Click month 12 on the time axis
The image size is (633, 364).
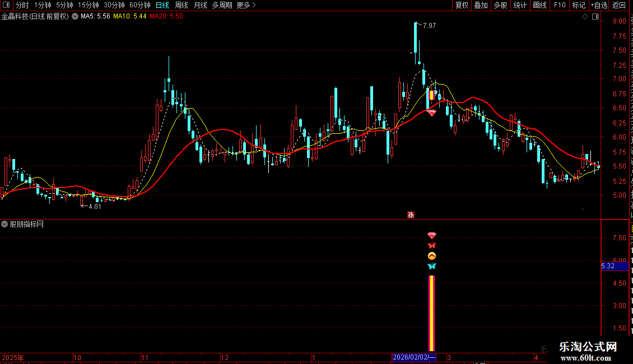tap(225, 357)
